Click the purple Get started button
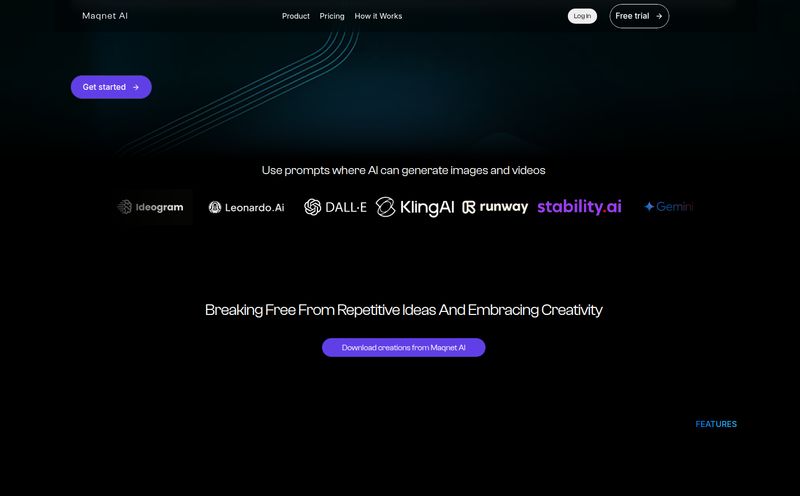The width and height of the screenshot is (800, 496). [x=111, y=87]
